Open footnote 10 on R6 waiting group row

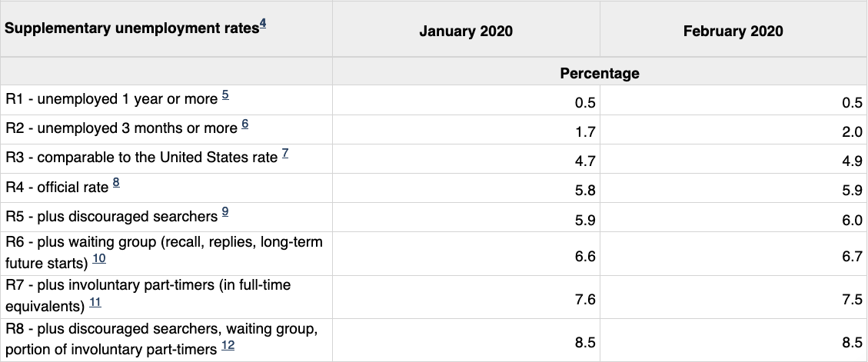coord(99,259)
